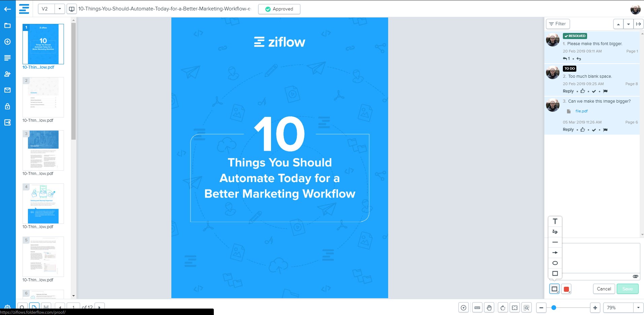Click the compare versions icon
644x315 pixels.
click(x=72, y=9)
